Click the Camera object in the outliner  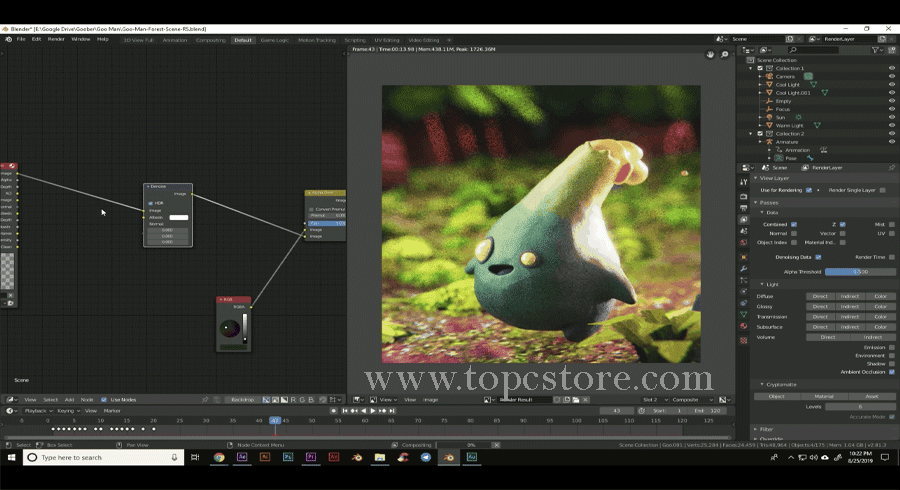pyautogui.click(x=785, y=76)
